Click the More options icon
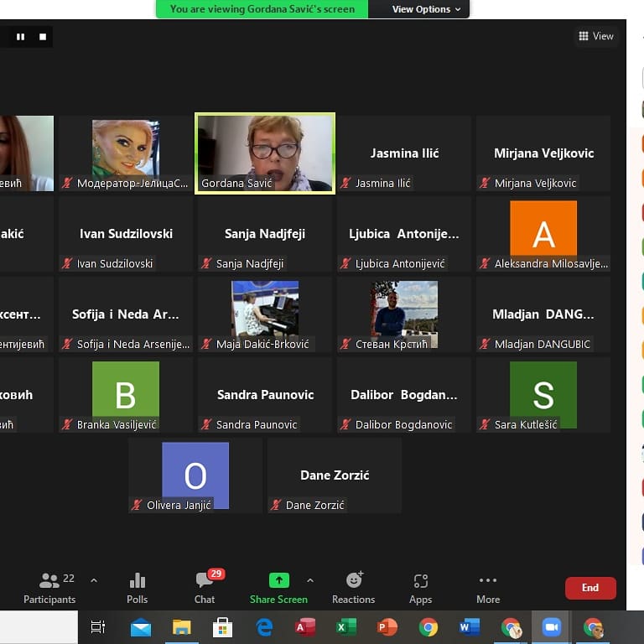This screenshot has width=644, height=644. (x=488, y=587)
